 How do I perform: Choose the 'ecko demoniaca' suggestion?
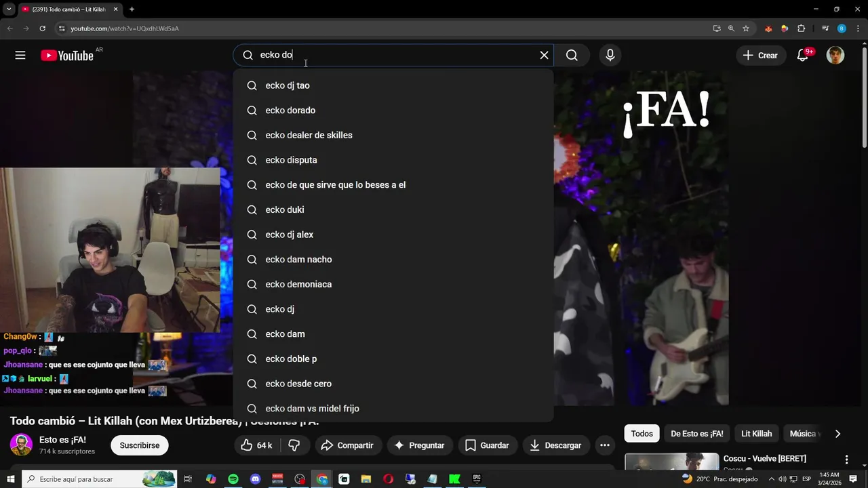tap(393, 284)
